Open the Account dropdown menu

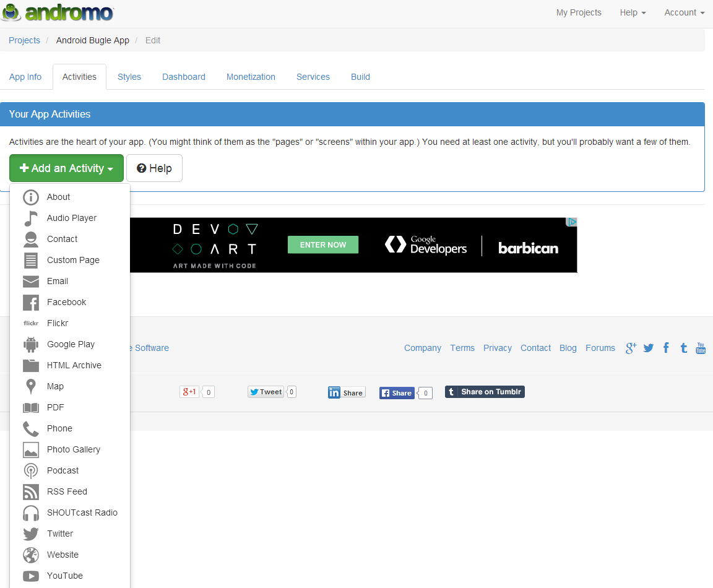685,13
